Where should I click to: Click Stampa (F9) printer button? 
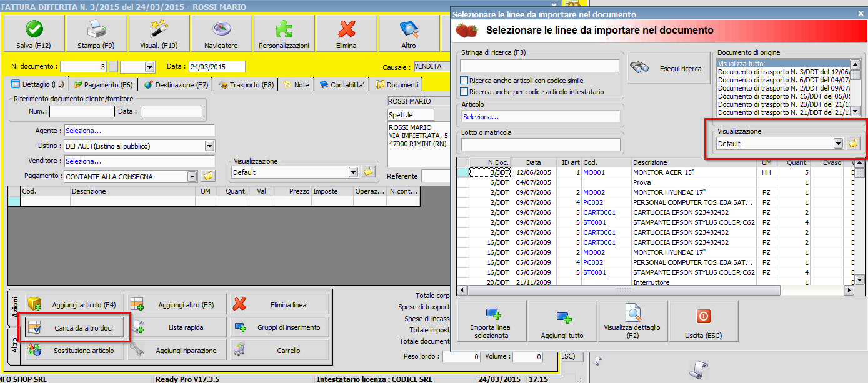click(x=96, y=33)
